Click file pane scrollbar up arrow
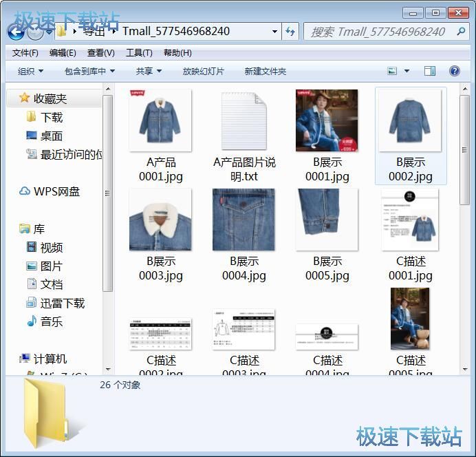Image resolution: width=476 pixels, height=457 pixels. click(x=465, y=89)
